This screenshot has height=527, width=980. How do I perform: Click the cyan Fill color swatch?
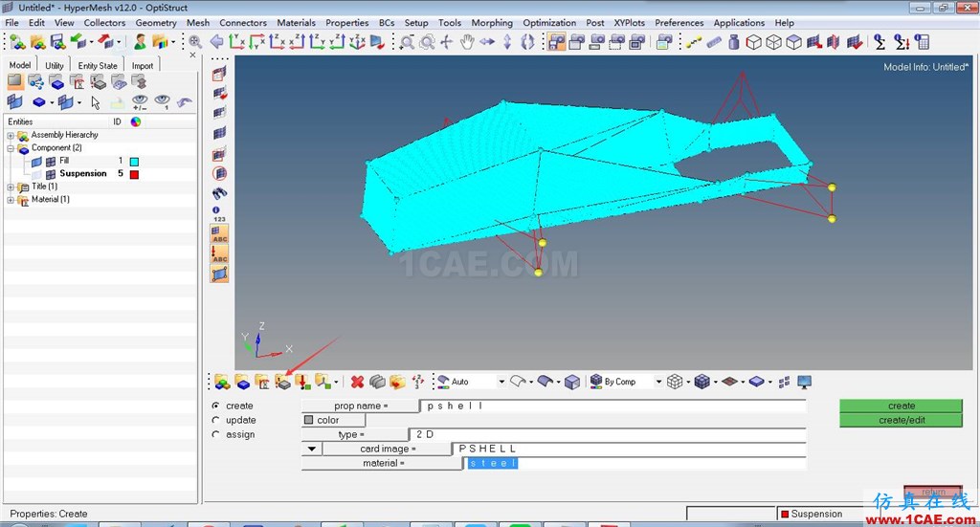click(x=134, y=162)
